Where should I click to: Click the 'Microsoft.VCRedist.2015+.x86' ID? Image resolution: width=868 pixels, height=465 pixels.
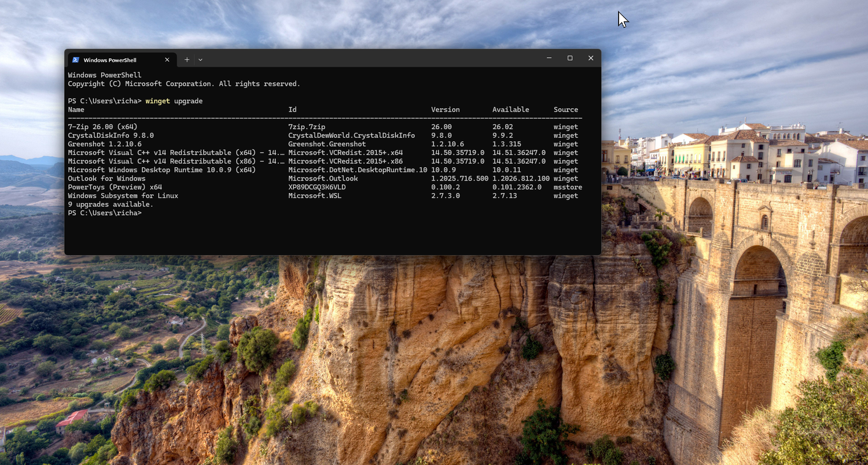pyautogui.click(x=345, y=161)
